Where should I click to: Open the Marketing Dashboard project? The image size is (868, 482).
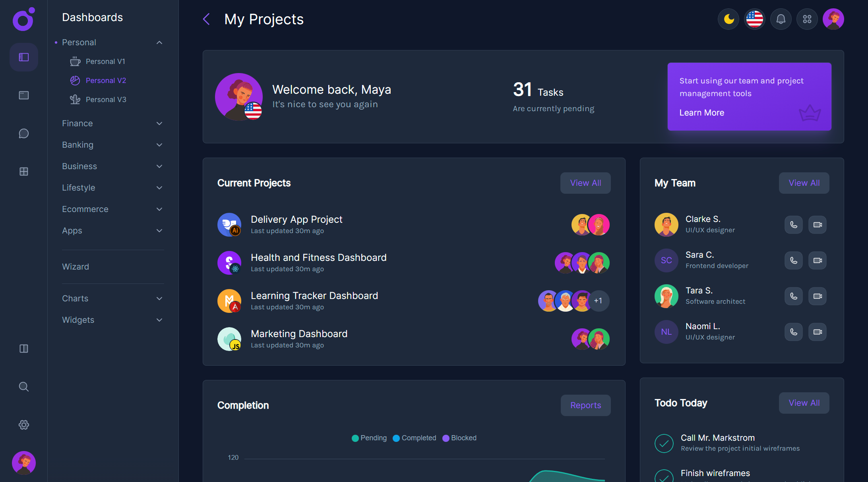(x=299, y=334)
